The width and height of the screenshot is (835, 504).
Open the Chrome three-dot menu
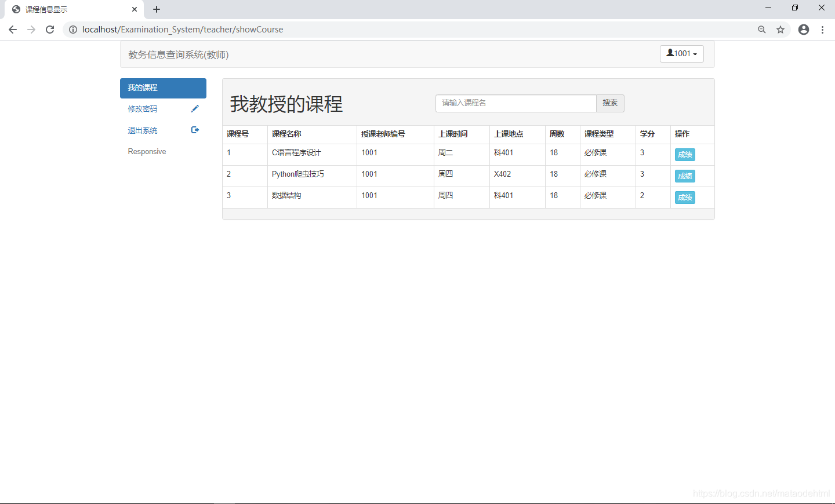point(822,30)
